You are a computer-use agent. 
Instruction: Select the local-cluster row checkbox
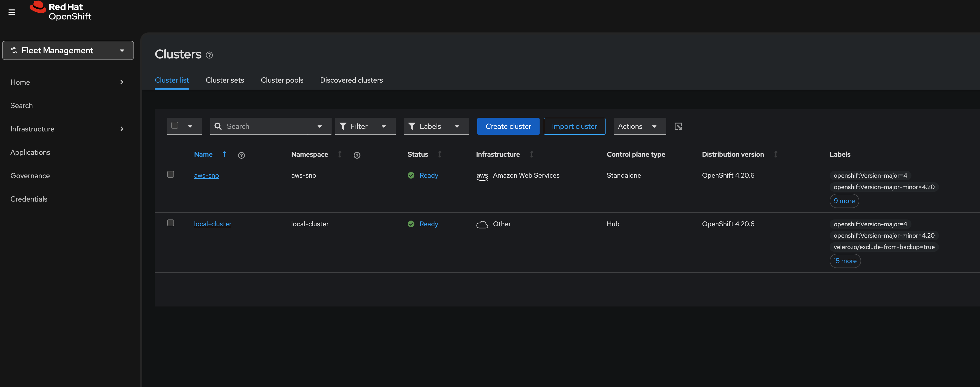pyautogui.click(x=170, y=223)
